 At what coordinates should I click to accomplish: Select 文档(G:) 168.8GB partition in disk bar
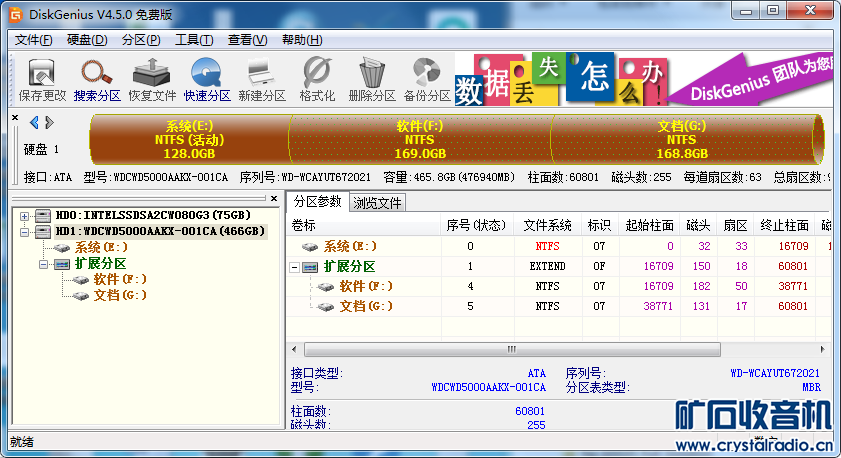(x=682, y=139)
